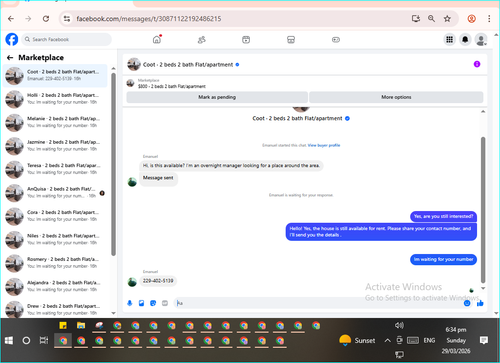The width and height of the screenshot is (500, 363).
Task: Open the Melanie conversation in the list
Action: pos(55,122)
